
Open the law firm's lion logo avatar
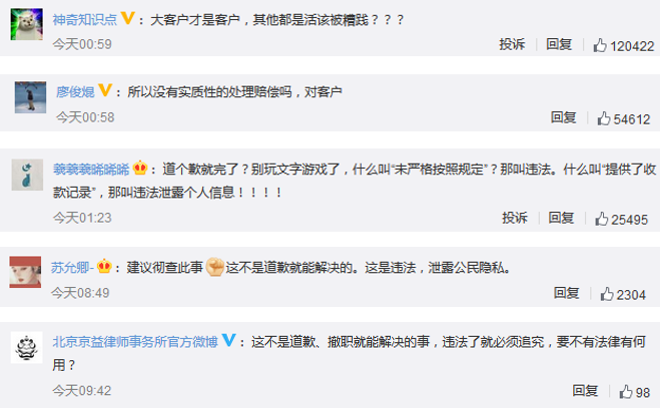pyautogui.click(x=27, y=347)
